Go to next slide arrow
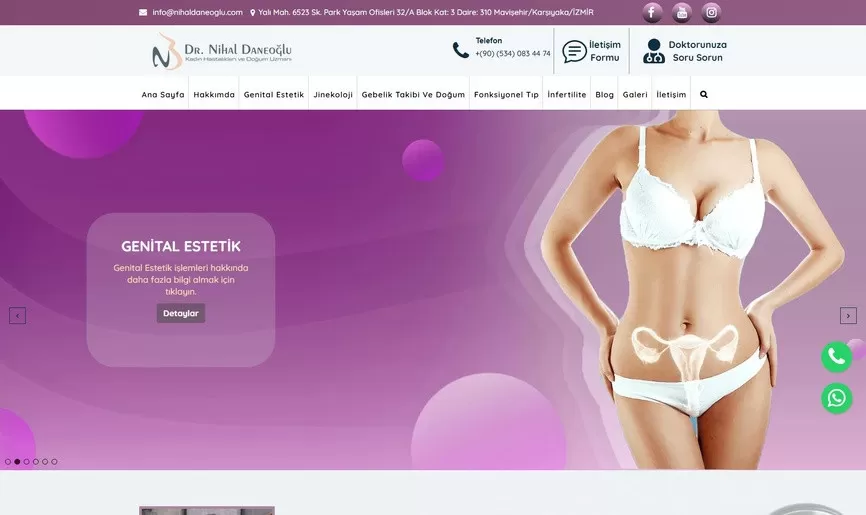Viewport: 866px width, 515px height. click(x=848, y=316)
